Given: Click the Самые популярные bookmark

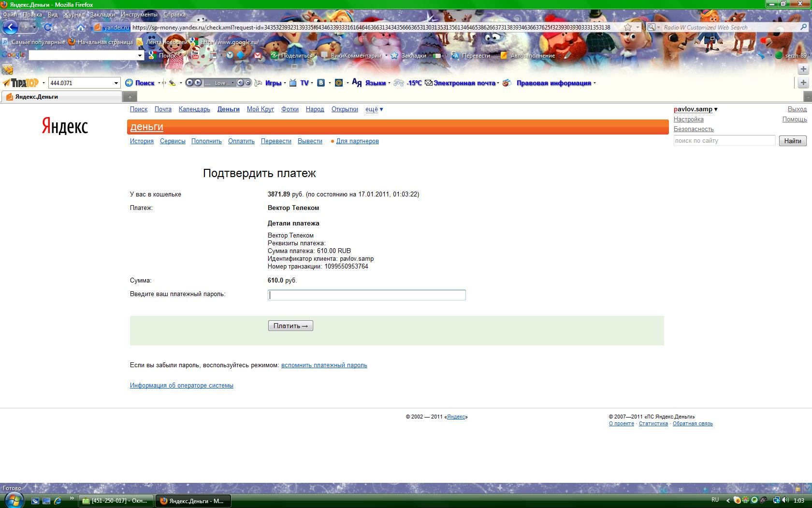Looking at the screenshot, I should (x=34, y=42).
